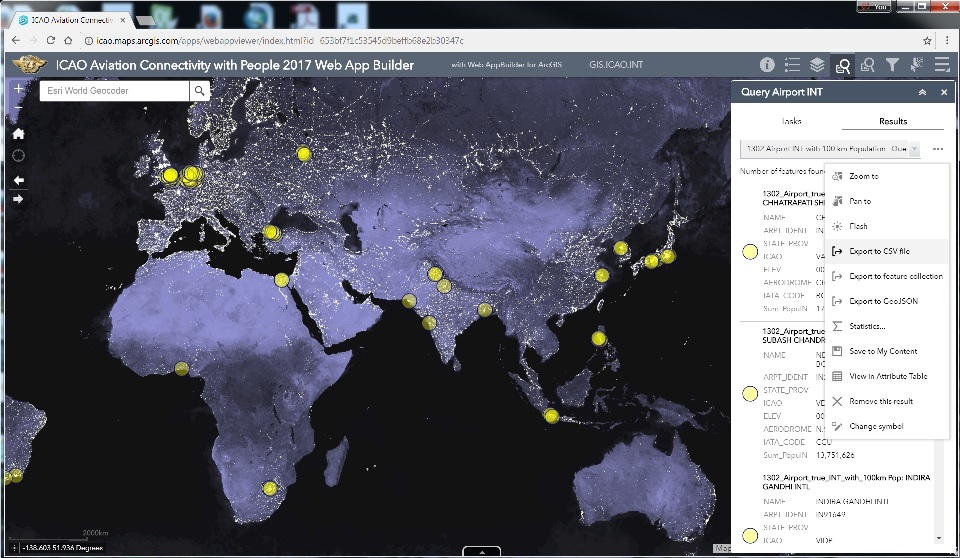Open the Layer List widget
Viewport: 960px width, 558px height.
pos(817,65)
